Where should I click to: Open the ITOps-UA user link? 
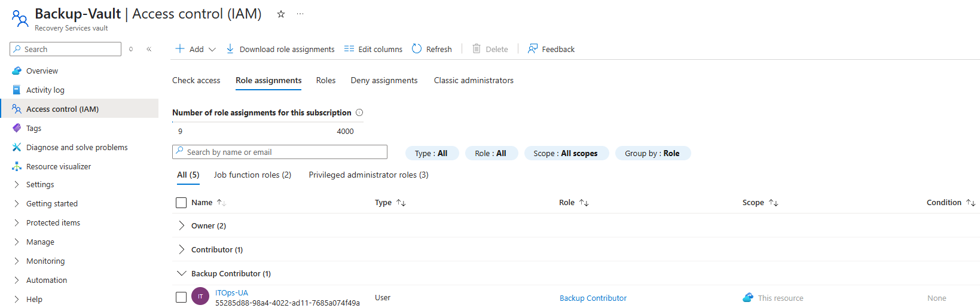[x=231, y=293]
